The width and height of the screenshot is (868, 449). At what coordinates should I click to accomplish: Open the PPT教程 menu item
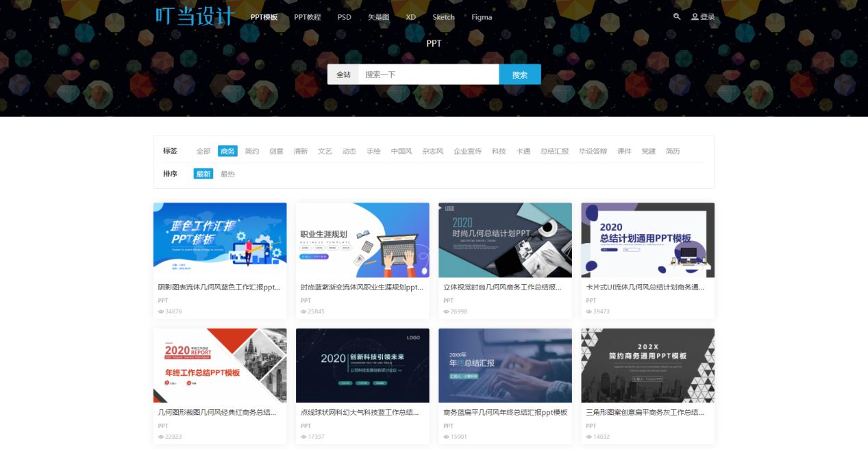coord(308,16)
